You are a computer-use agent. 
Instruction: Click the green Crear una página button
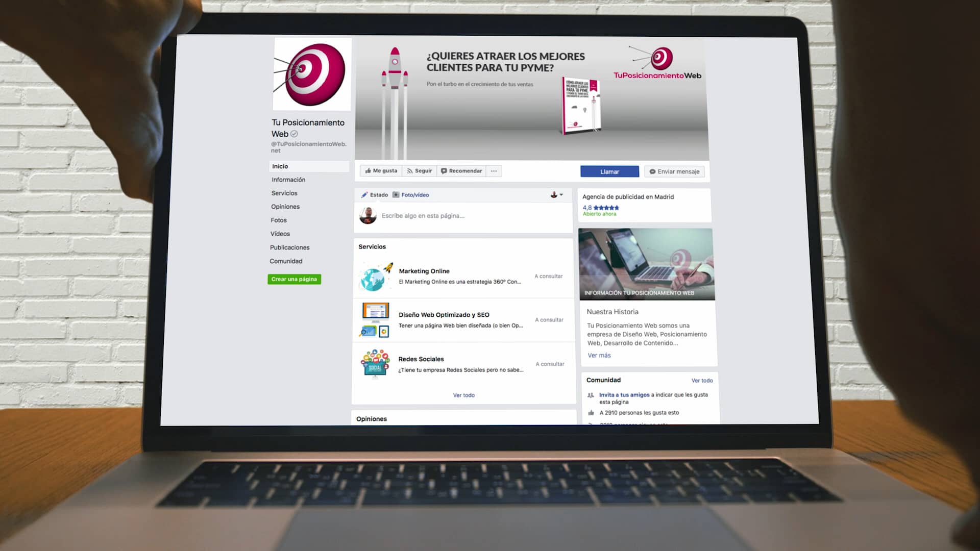click(x=294, y=279)
